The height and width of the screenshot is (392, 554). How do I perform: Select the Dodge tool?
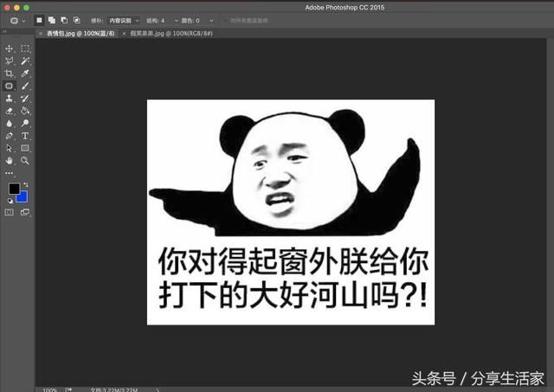coord(25,123)
